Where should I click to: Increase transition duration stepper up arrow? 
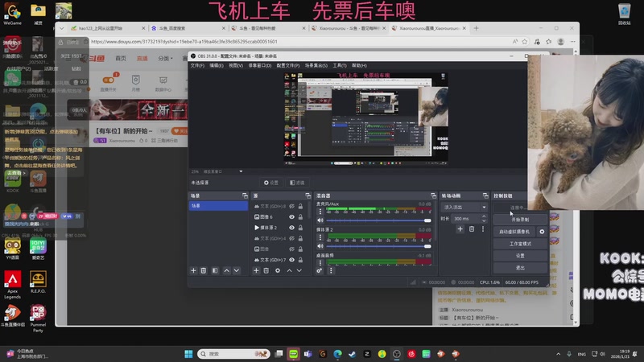click(484, 216)
